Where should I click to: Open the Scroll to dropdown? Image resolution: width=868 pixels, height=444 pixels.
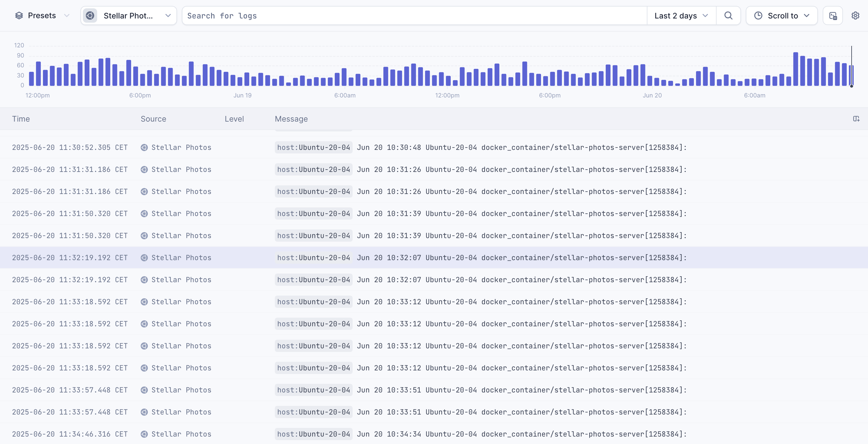(782, 15)
